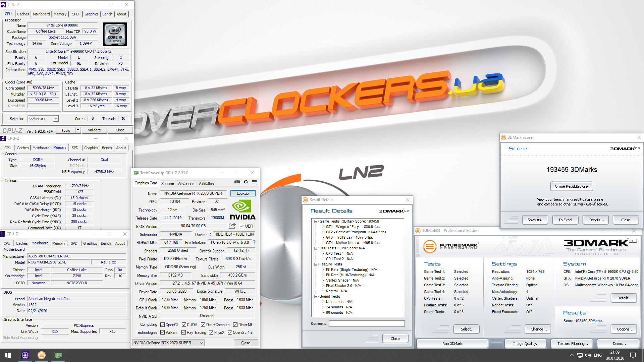The width and height of the screenshot is (644, 362).
Task: Open the GPU-Z hamburger menu icon
Action: [x=255, y=182]
